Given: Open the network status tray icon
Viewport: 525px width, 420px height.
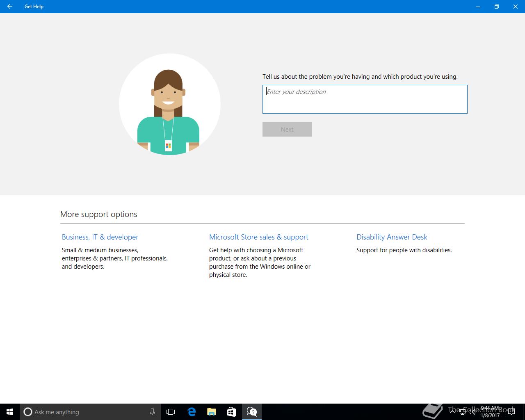Looking at the screenshot, I should coord(462,412).
